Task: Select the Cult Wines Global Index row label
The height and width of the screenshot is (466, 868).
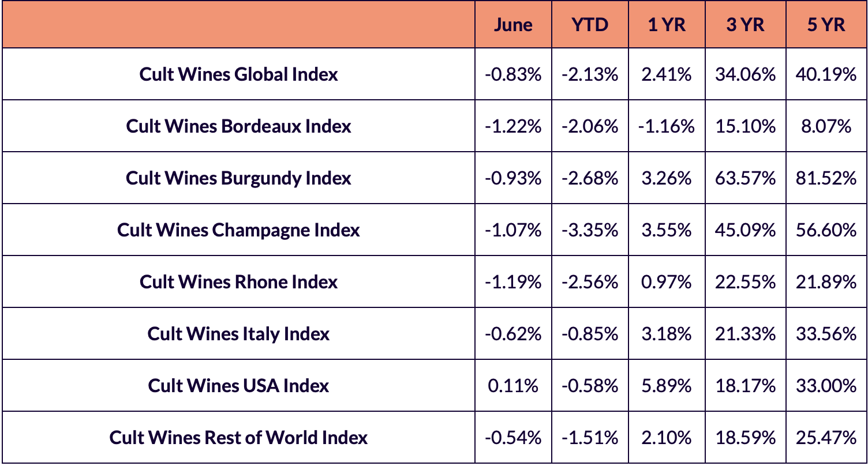Action: [x=238, y=74]
